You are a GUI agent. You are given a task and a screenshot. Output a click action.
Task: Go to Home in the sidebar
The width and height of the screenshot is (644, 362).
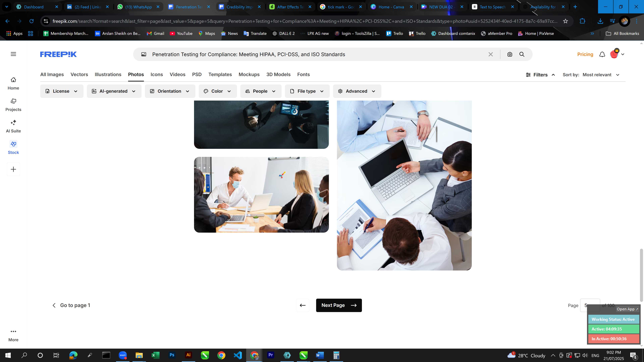[x=13, y=83]
